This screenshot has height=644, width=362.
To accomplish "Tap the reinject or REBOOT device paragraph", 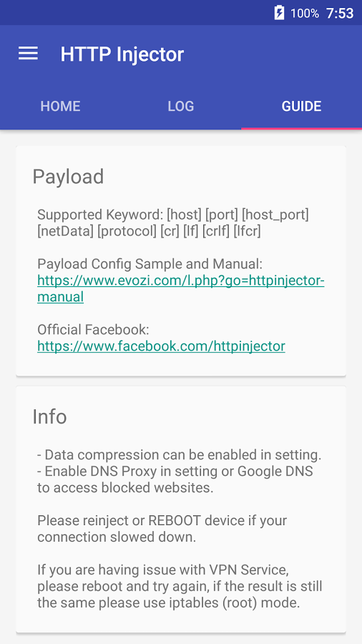I will point(162,529).
